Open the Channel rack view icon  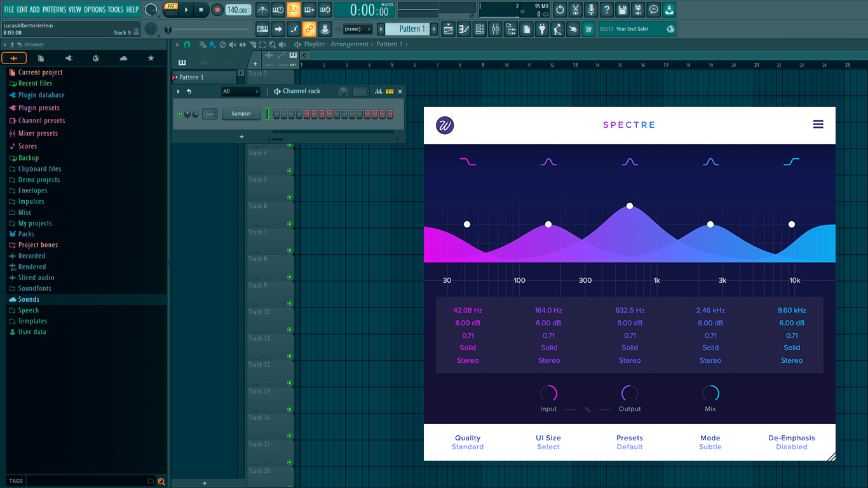point(479,29)
